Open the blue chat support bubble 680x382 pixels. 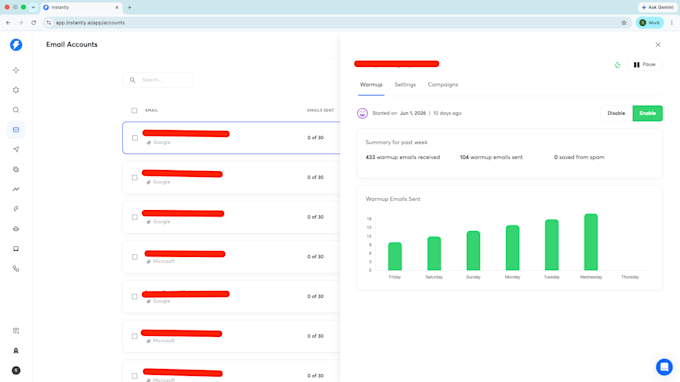pyautogui.click(x=664, y=367)
